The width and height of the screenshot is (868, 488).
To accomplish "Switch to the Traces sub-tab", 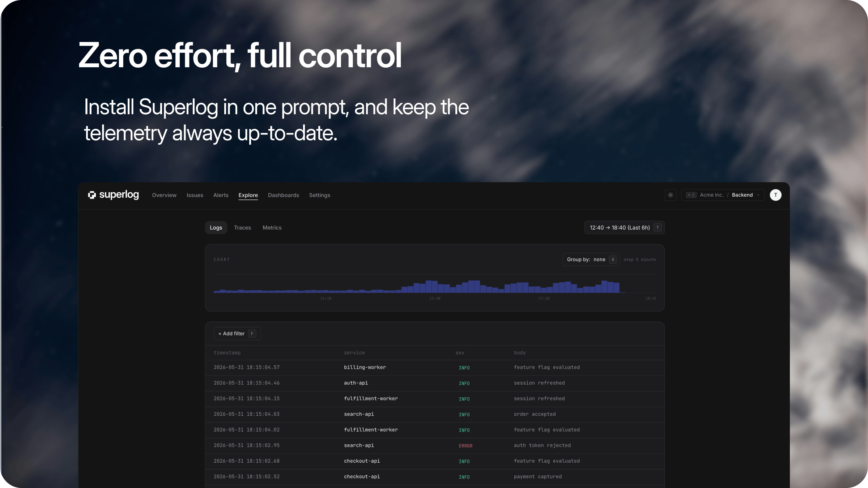I will pos(242,228).
